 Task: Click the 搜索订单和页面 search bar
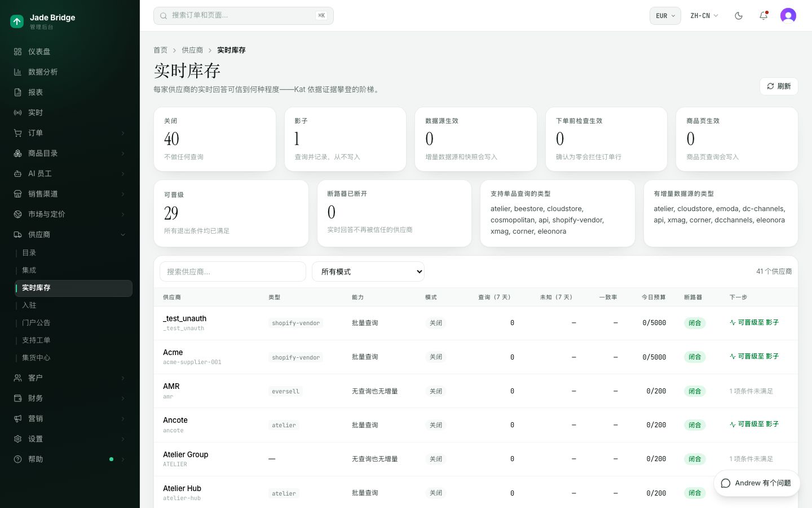point(244,16)
